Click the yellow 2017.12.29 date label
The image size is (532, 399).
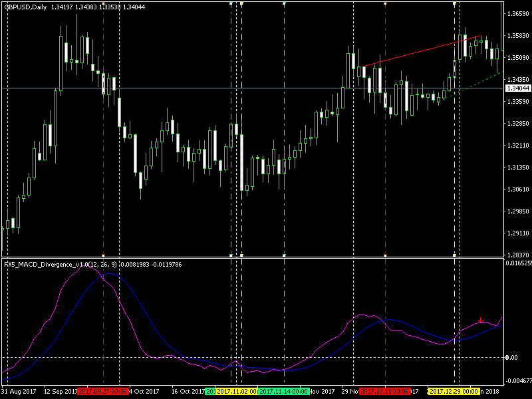coord(454,391)
